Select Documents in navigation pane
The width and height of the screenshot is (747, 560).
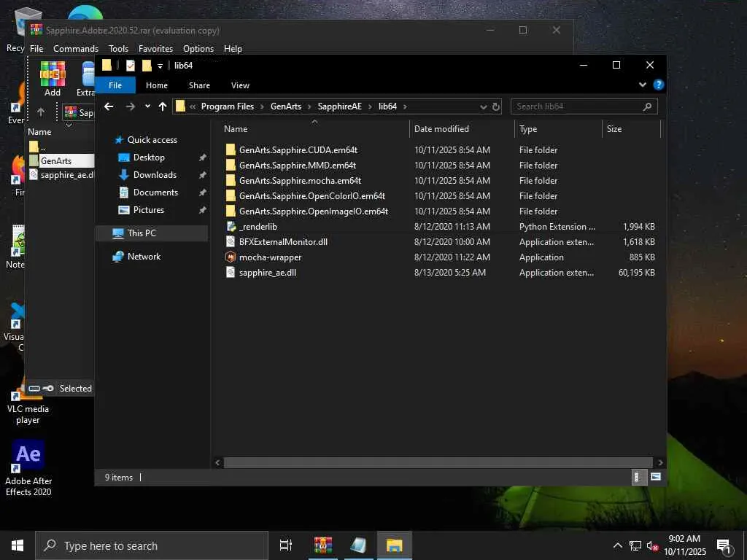155,192
